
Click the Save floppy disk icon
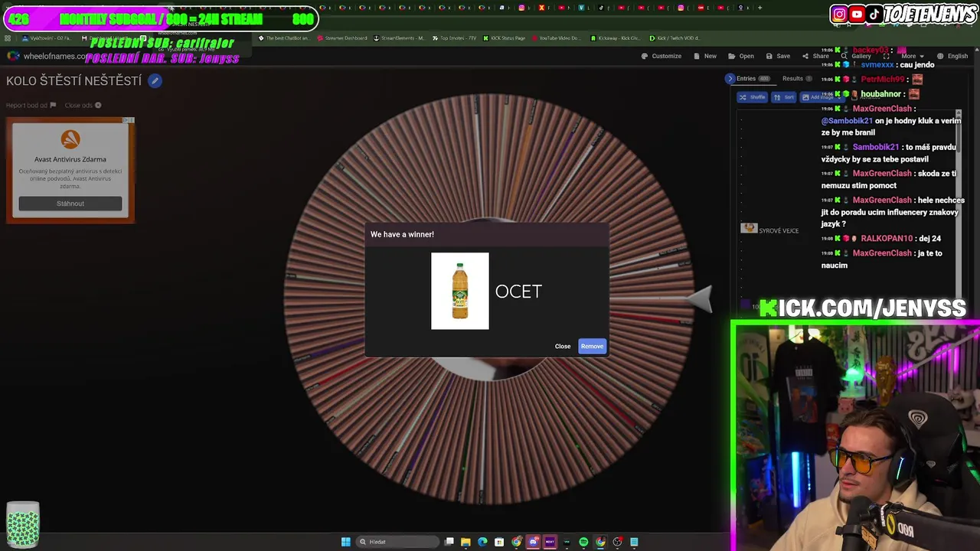tap(768, 56)
